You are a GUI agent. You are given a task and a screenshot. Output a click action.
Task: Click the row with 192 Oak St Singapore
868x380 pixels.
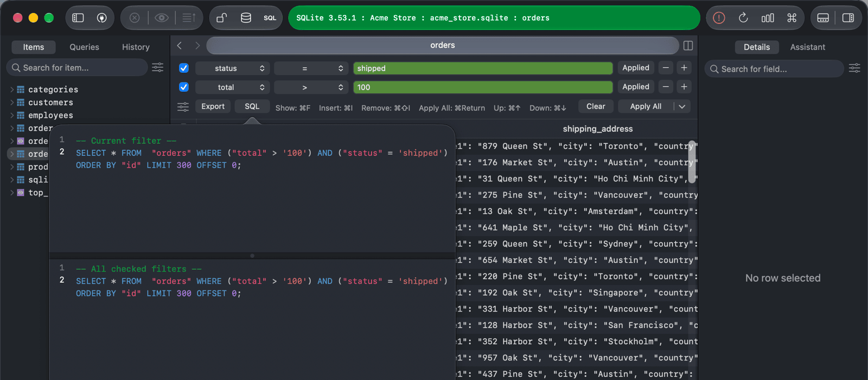pos(576,293)
